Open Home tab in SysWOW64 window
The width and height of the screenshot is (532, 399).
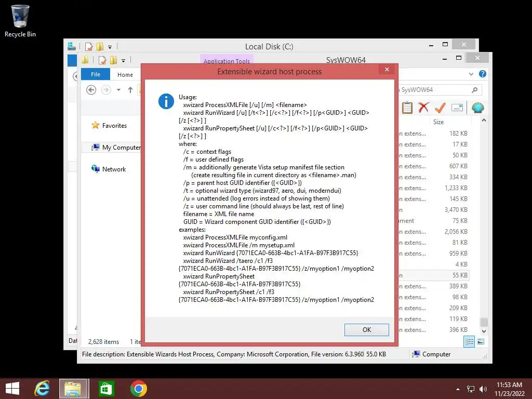click(125, 75)
